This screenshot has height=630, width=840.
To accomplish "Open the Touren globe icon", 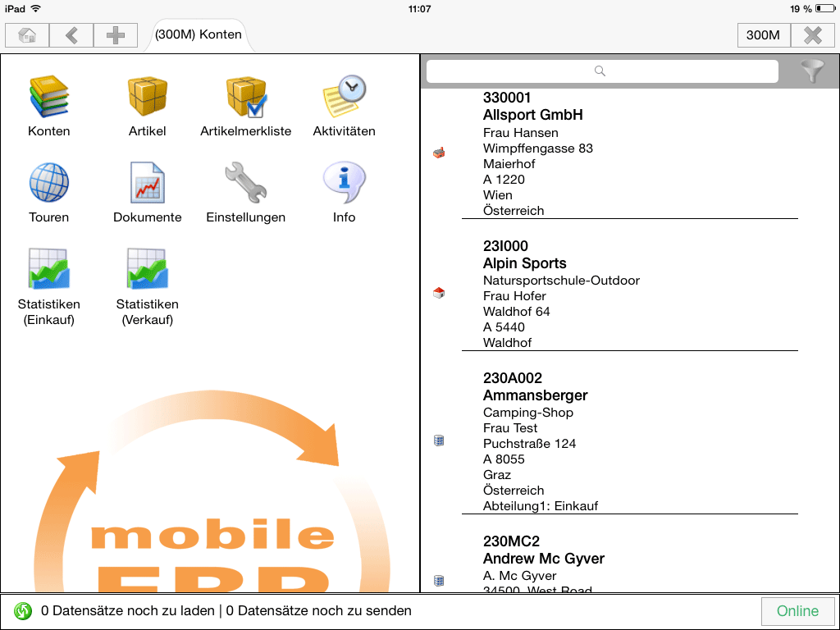I will (x=48, y=183).
